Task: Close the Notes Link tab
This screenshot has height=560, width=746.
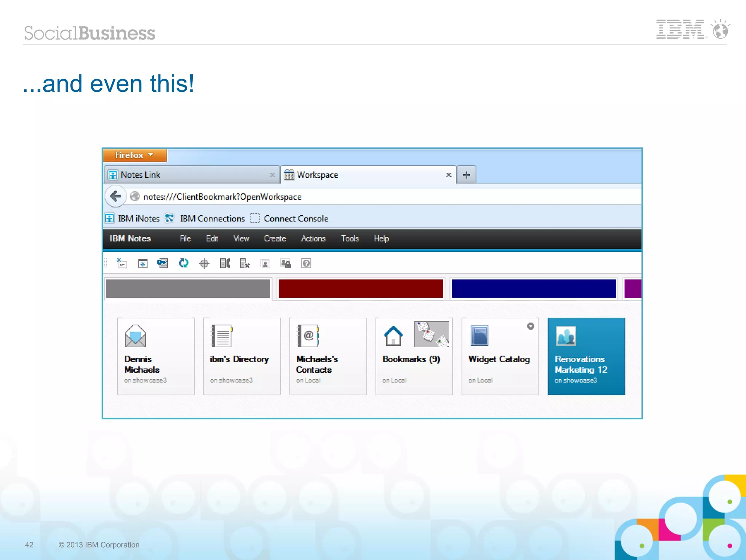Action: (x=272, y=175)
